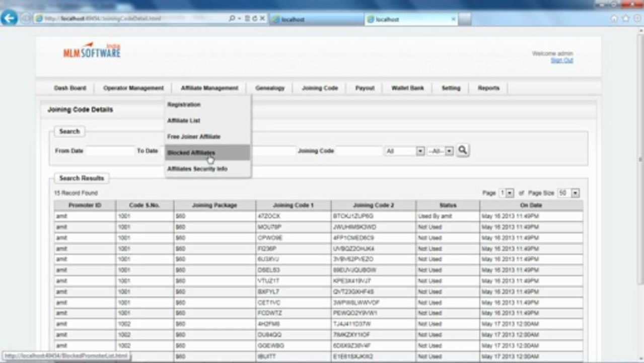Click the search magnifier in address bar
Viewport: 644px width, 363px height.
point(232,19)
